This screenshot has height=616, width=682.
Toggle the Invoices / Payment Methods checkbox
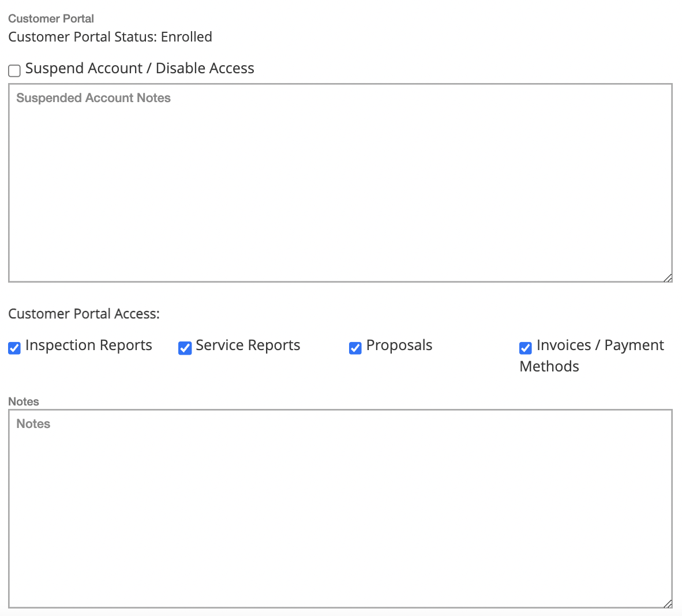click(526, 348)
